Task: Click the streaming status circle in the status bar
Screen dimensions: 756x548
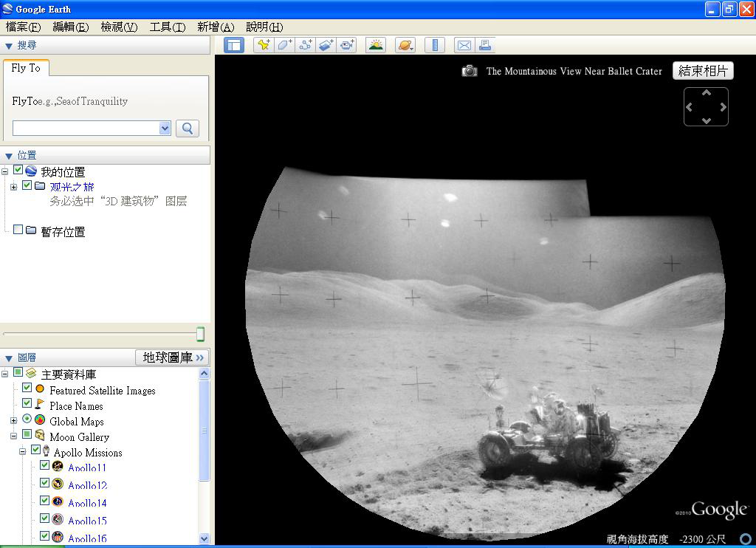Action: 746,539
